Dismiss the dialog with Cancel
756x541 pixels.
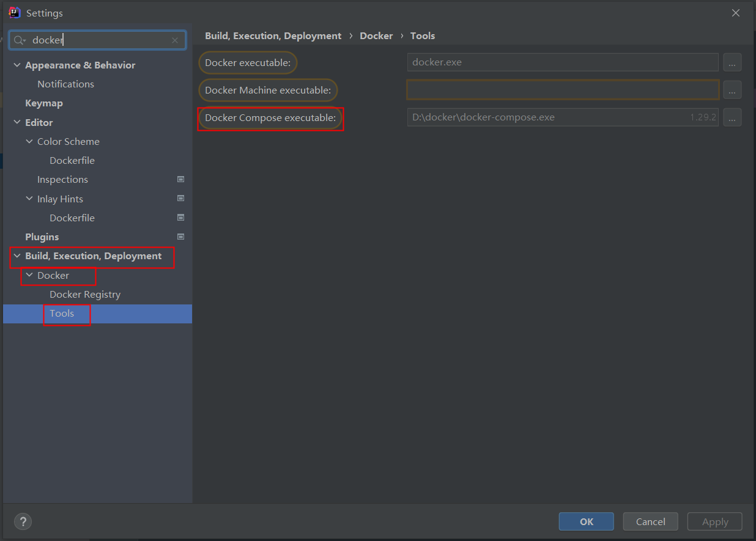(650, 521)
